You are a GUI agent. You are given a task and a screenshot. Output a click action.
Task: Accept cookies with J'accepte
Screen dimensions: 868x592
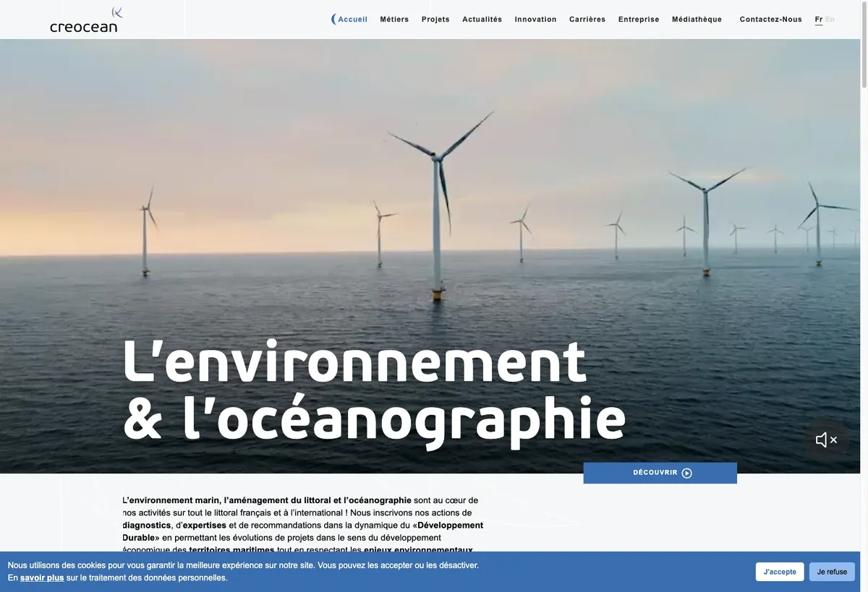[x=780, y=572]
